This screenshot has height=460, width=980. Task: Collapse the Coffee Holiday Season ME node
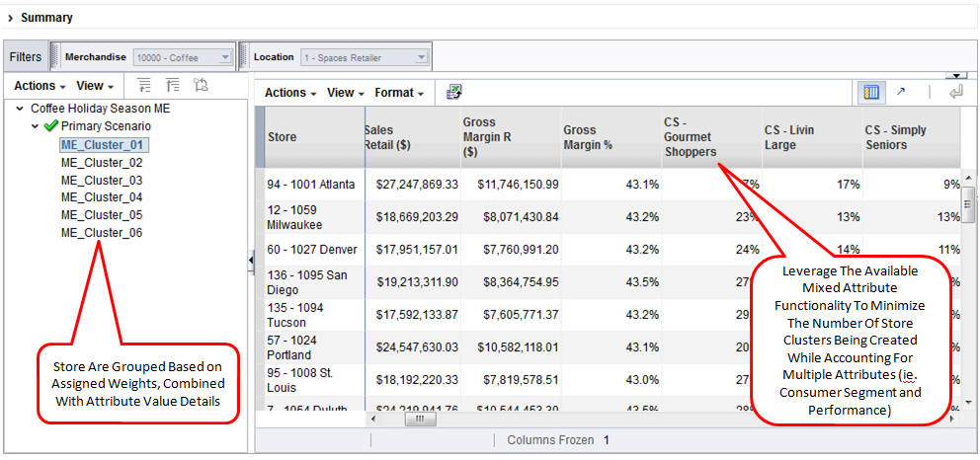coord(21,109)
